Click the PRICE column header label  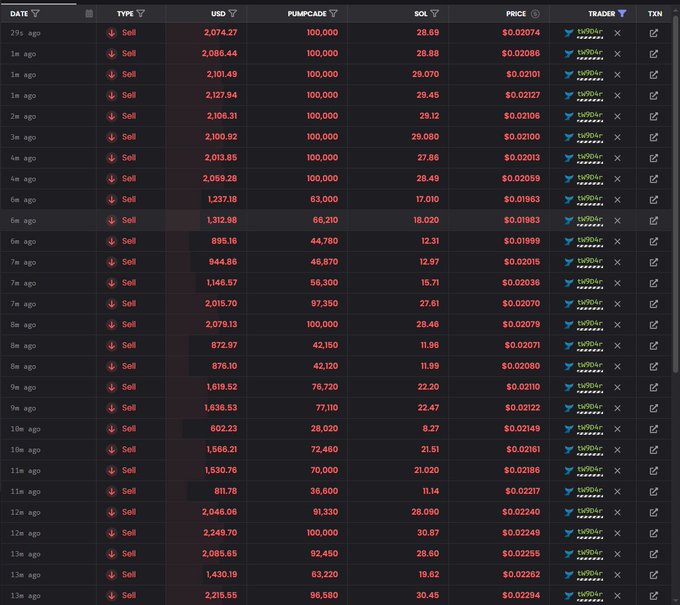[x=516, y=14]
